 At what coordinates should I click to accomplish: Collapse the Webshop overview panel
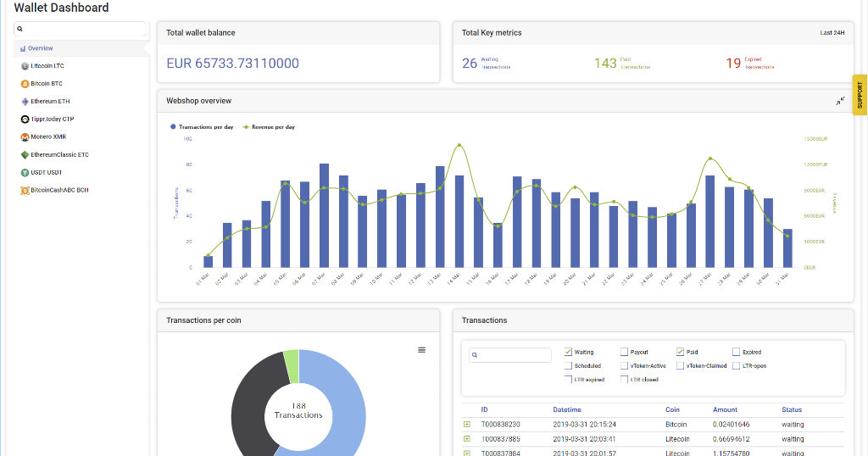(840, 101)
